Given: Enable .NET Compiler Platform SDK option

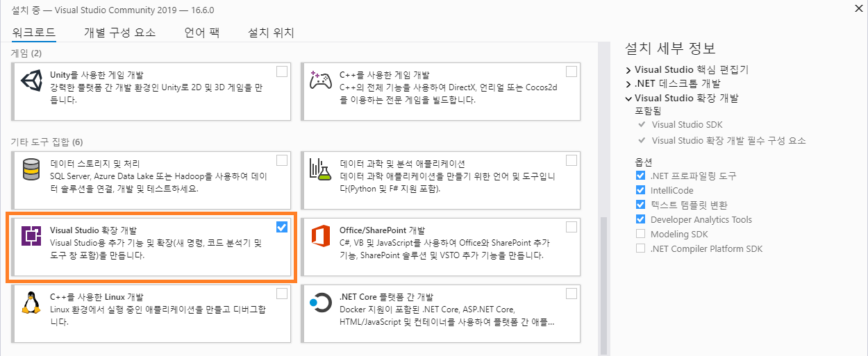Looking at the screenshot, I should pyautogui.click(x=640, y=248).
